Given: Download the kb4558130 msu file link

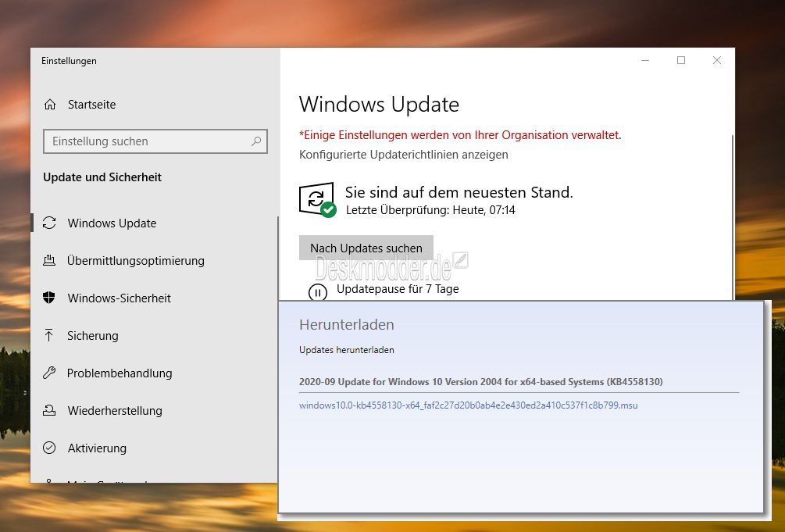Looking at the screenshot, I should point(468,405).
